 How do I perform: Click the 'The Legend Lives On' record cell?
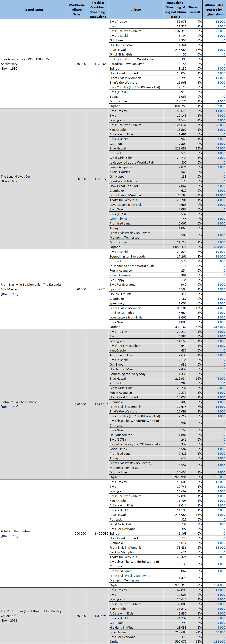(34, 179)
